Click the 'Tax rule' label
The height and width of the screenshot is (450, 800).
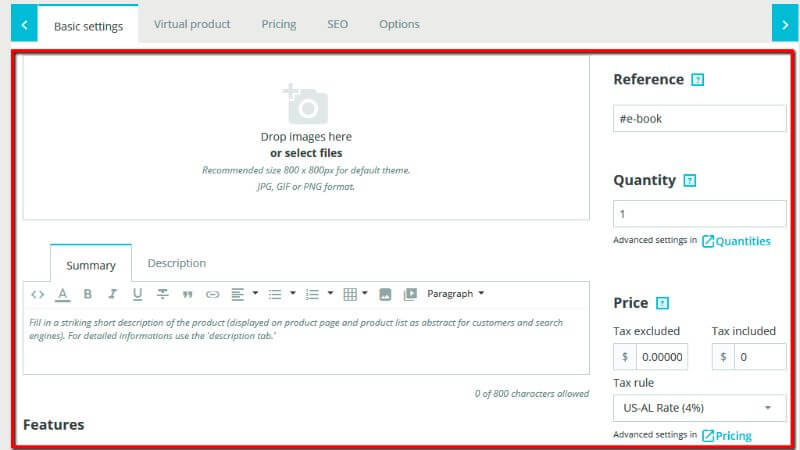[633, 383]
